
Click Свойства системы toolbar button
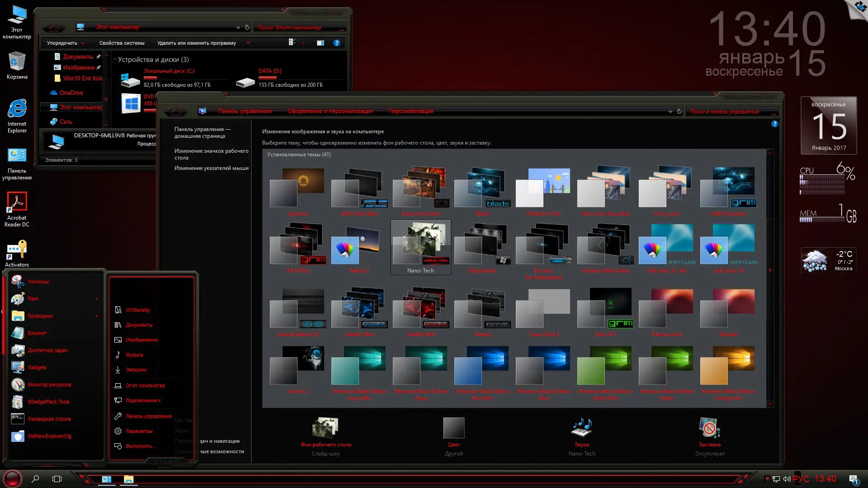(x=122, y=43)
